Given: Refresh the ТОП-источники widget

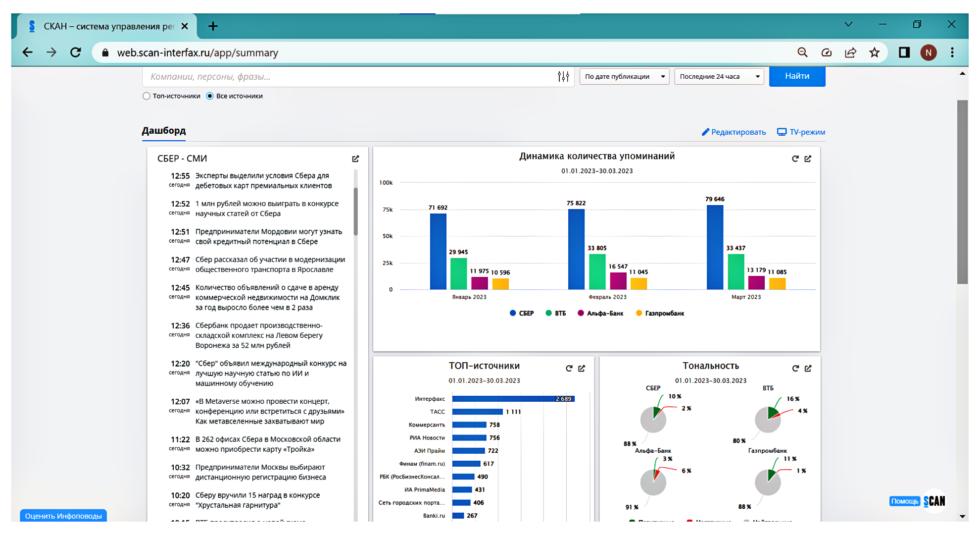Looking at the screenshot, I should (x=569, y=368).
